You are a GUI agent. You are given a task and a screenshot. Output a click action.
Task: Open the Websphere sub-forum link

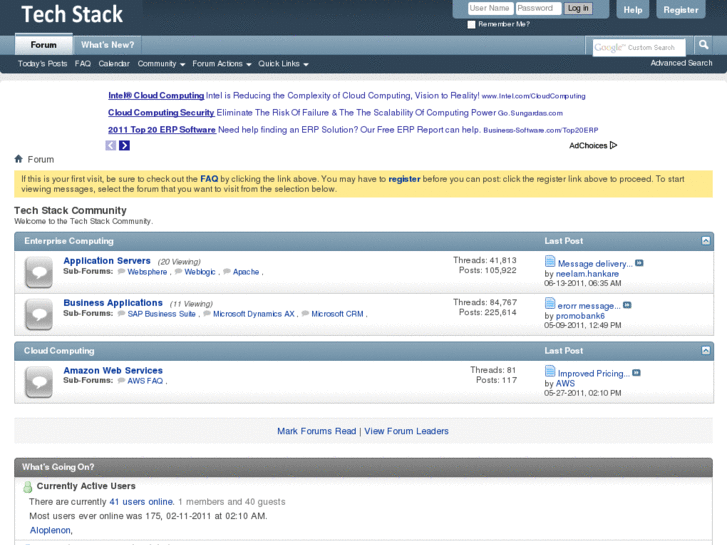(147, 272)
